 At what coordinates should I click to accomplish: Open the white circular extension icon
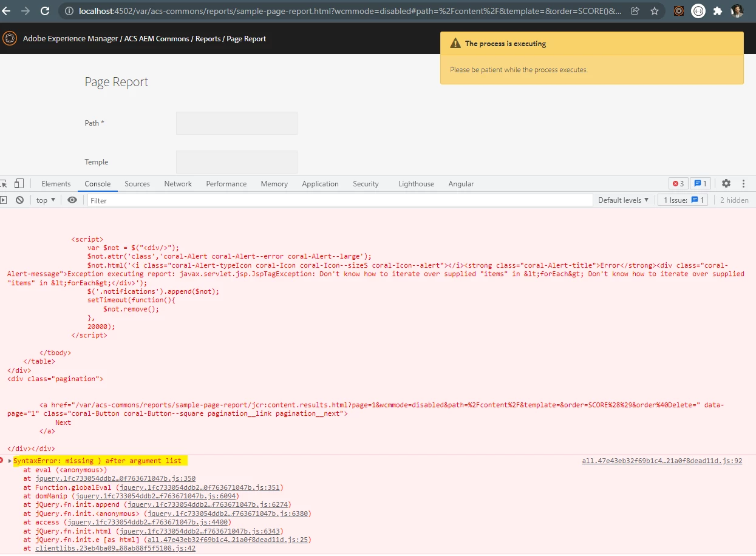[x=698, y=11]
